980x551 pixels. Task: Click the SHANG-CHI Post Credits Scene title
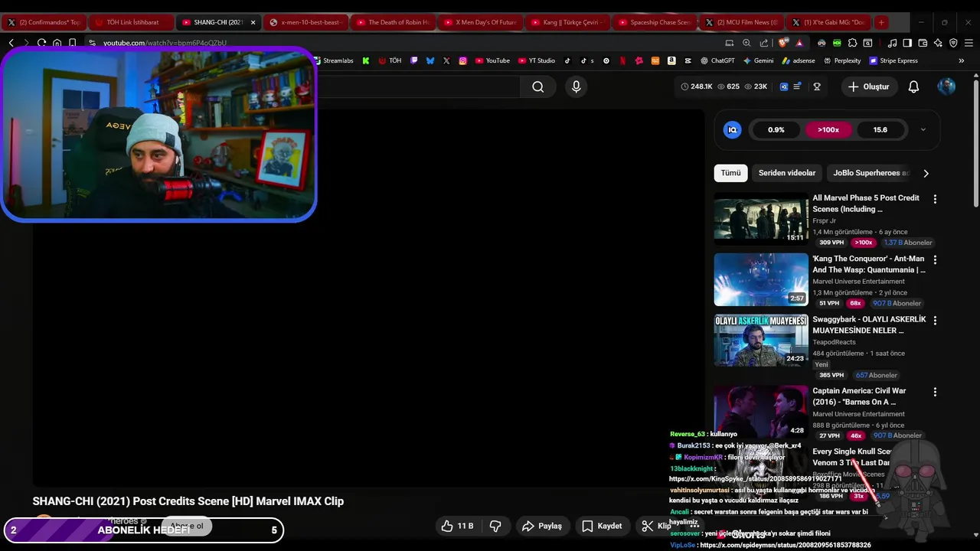188,501
